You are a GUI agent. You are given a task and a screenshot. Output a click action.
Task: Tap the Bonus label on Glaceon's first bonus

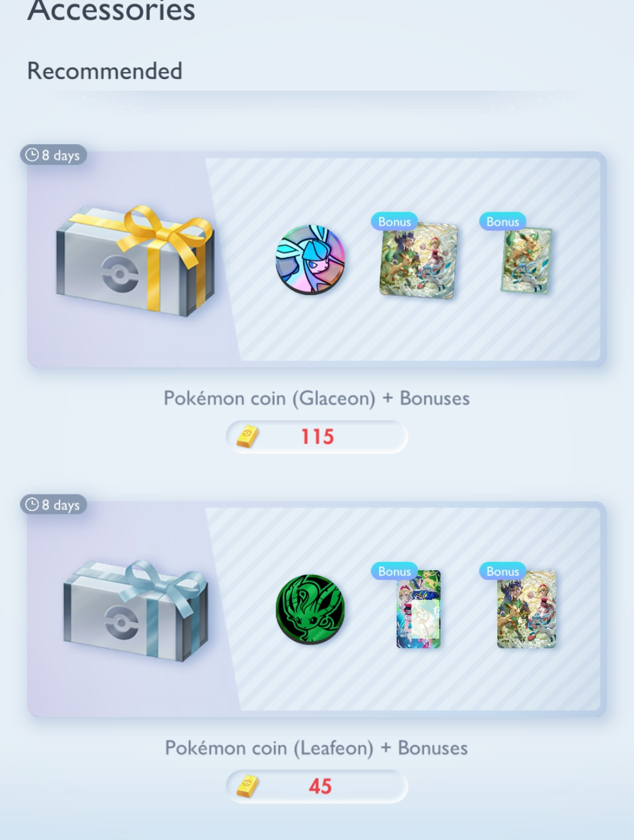point(394,221)
